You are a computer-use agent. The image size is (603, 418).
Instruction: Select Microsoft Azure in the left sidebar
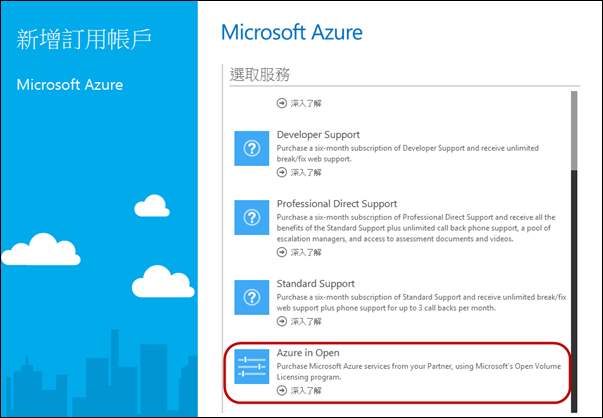pos(70,85)
